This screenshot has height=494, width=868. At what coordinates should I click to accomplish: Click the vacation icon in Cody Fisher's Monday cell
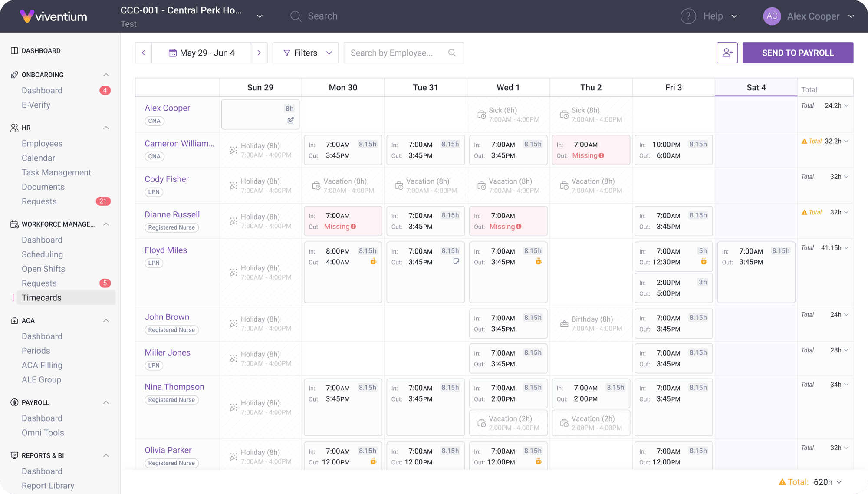pyautogui.click(x=316, y=185)
